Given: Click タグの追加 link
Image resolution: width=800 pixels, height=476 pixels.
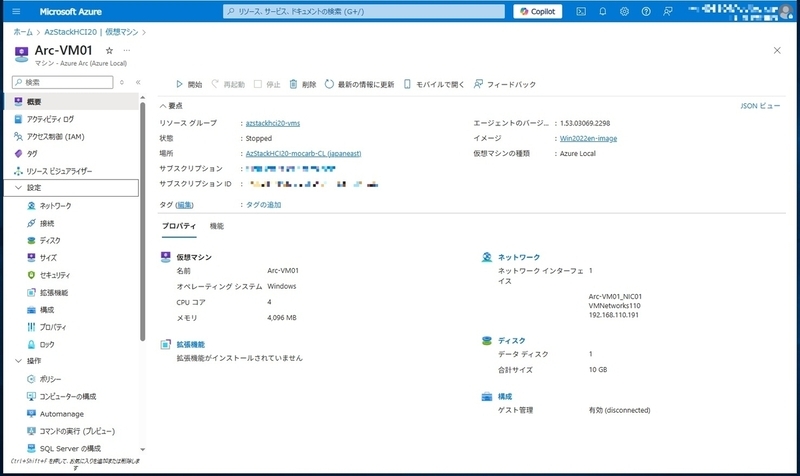Looking at the screenshot, I should (264, 205).
